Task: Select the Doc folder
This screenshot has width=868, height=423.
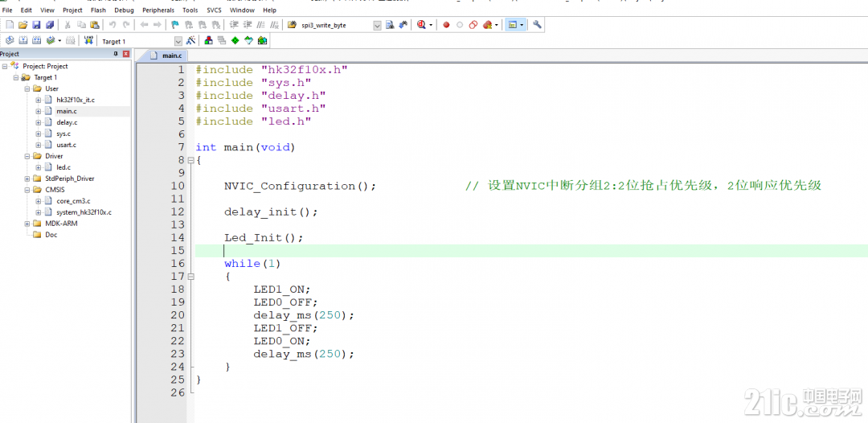Action: point(51,235)
